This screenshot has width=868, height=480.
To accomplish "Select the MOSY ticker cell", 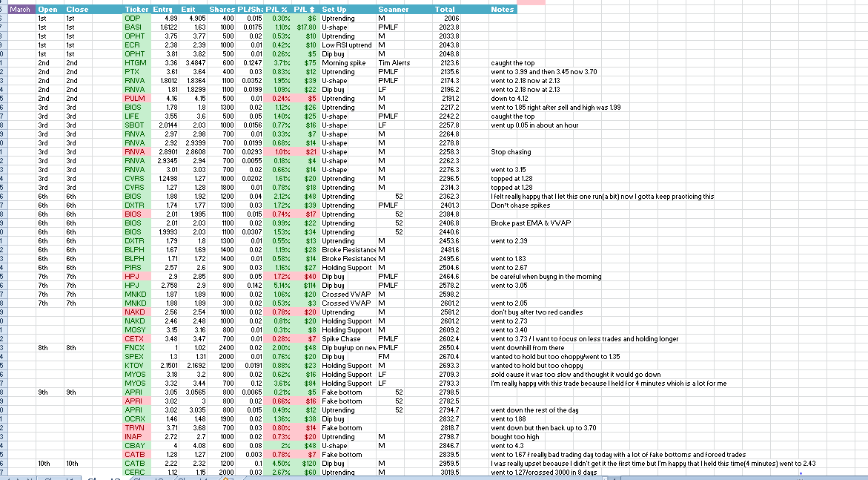I will (136, 330).
